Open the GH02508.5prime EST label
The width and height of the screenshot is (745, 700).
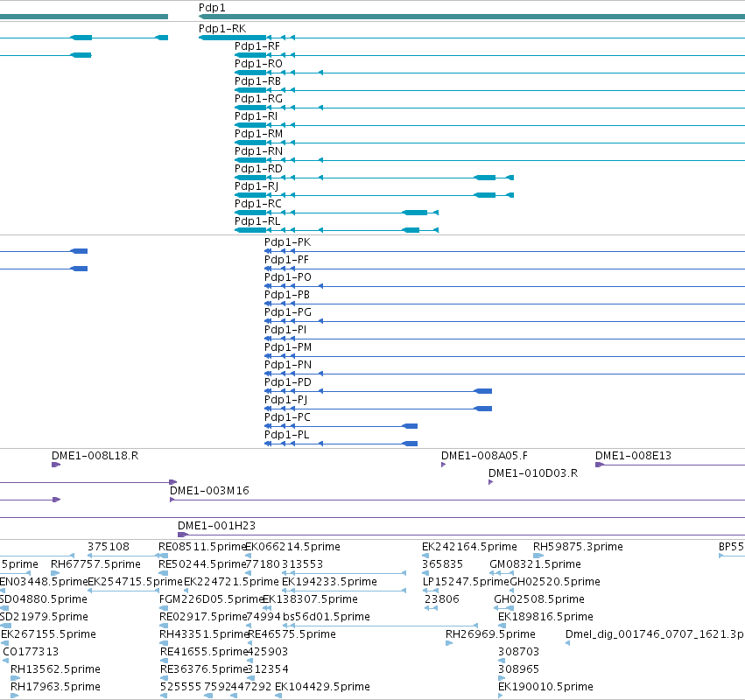point(539,599)
